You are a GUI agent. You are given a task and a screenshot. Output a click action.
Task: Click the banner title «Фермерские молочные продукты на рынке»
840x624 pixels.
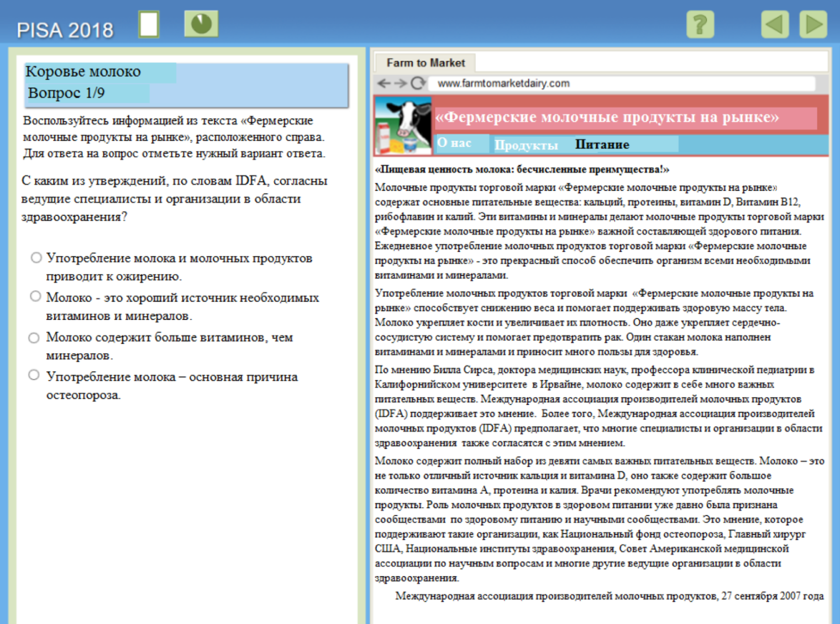coord(607,117)
